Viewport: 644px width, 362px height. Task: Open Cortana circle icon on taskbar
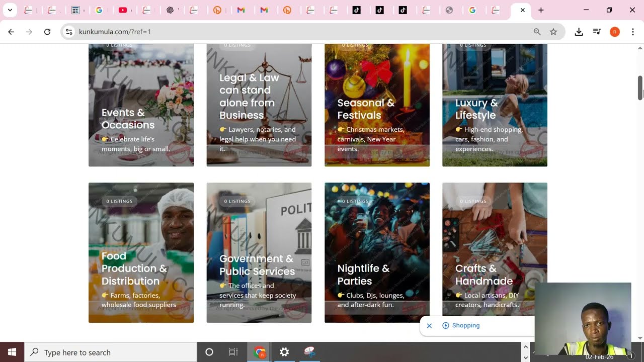pyautogui.click(x=209, y=352)
